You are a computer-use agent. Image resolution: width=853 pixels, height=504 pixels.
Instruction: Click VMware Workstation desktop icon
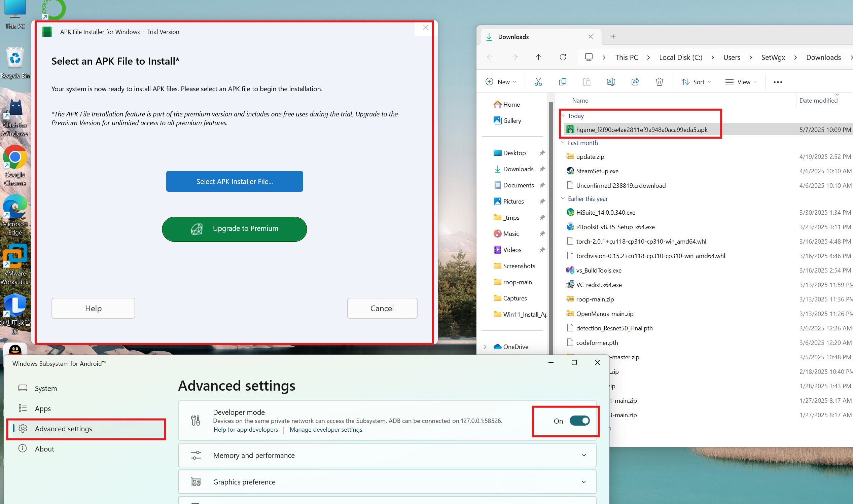[15, 264]
